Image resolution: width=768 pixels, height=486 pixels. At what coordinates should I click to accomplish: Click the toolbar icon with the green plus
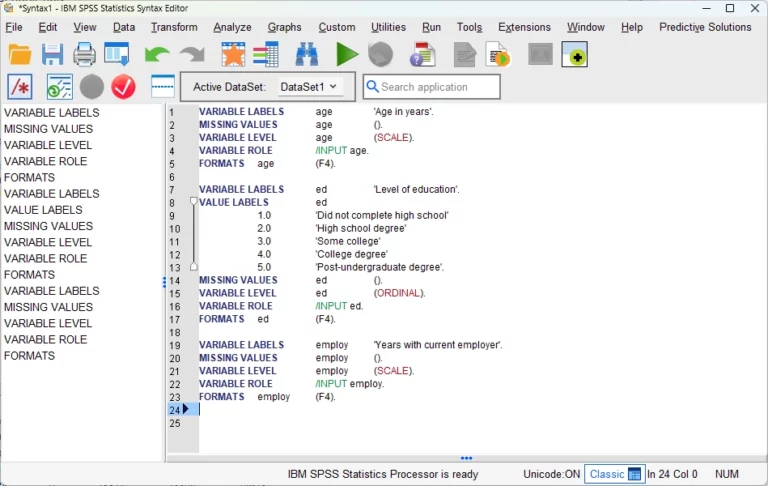[x=575, y=54]
